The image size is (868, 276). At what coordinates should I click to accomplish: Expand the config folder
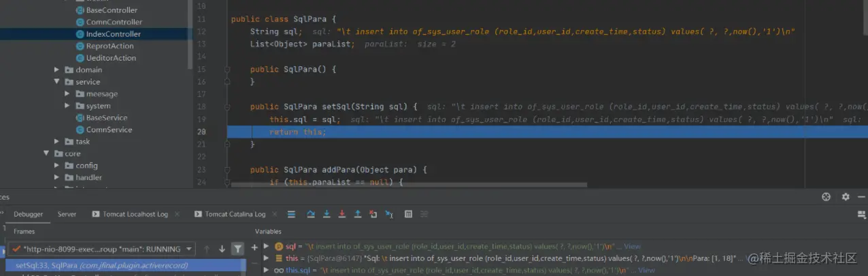pos(57,166)
